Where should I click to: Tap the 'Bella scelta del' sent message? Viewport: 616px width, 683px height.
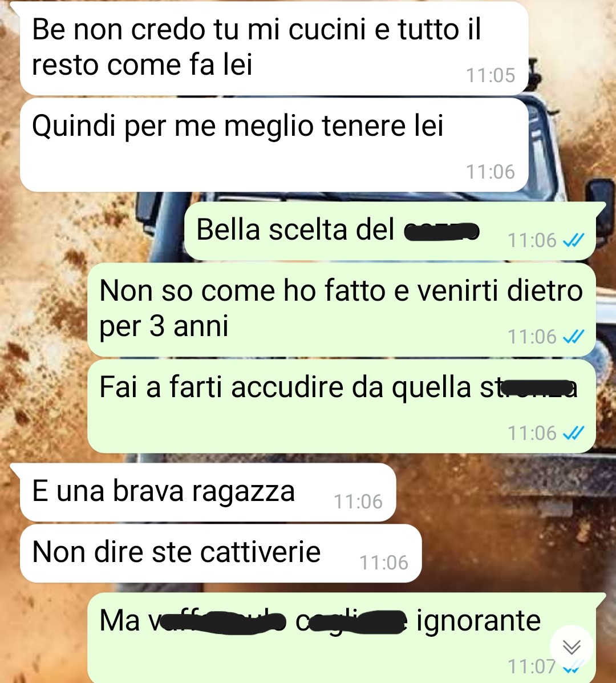tap(390, 231)
